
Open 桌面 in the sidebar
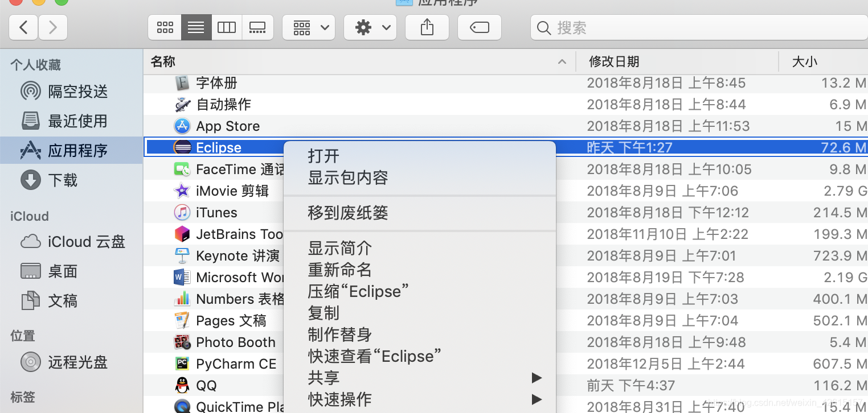(71, 271)
